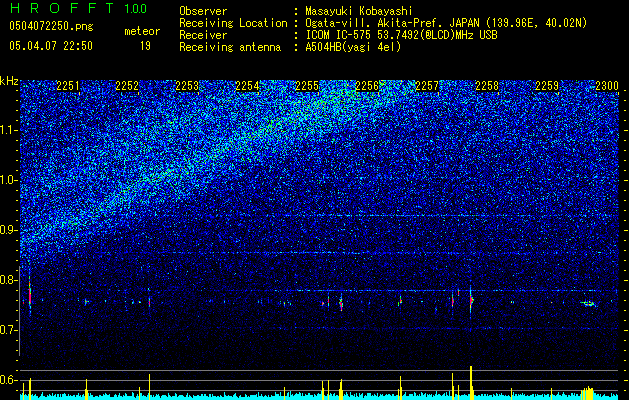The width and height of the screenshot is (629, 400).
Task: Click the 2253 time marker
Action: (x=187, y=86)
